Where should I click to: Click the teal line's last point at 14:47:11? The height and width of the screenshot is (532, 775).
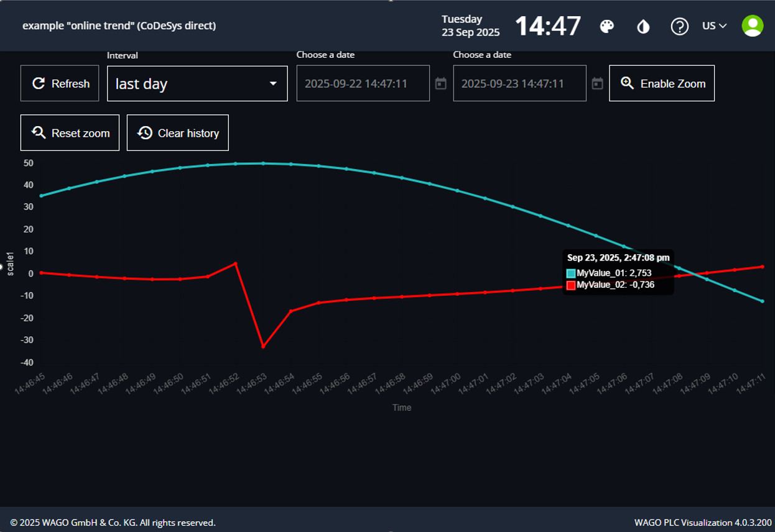coord(762,301)
